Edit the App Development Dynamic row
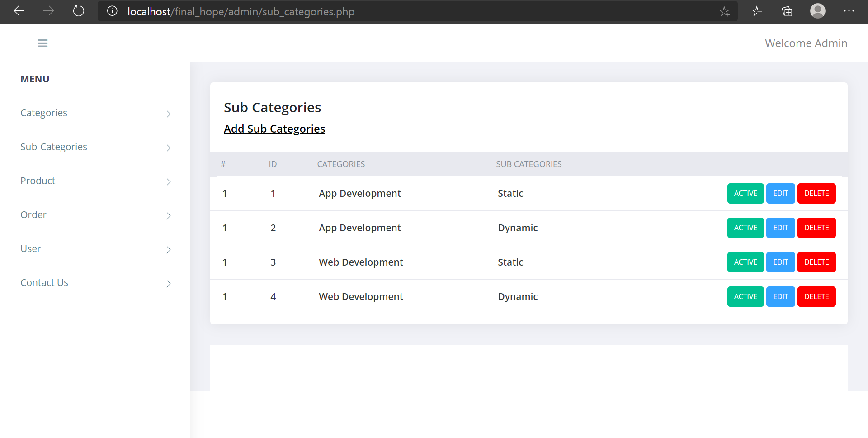Screen dimensions: 868x438 (x=781, y=228)
